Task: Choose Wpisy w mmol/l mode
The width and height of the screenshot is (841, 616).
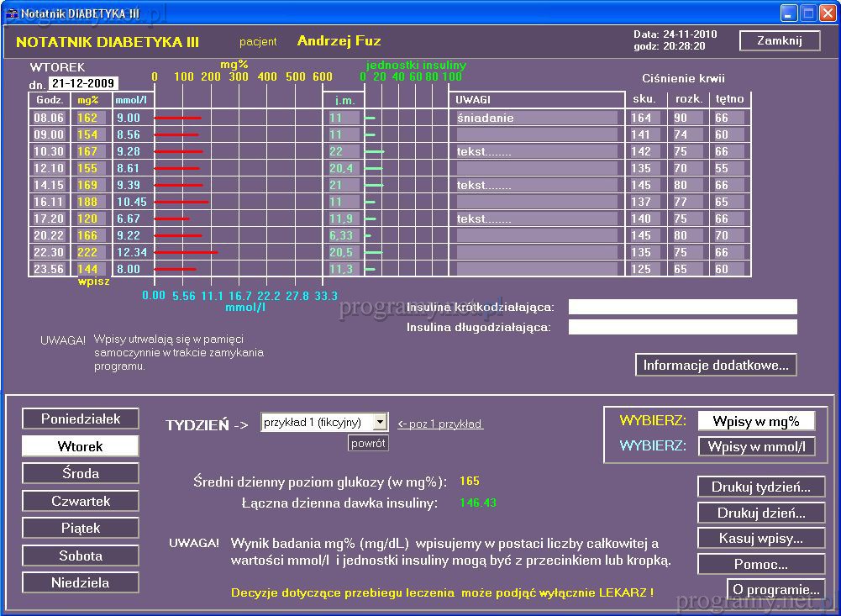Action: coord(756,447)
